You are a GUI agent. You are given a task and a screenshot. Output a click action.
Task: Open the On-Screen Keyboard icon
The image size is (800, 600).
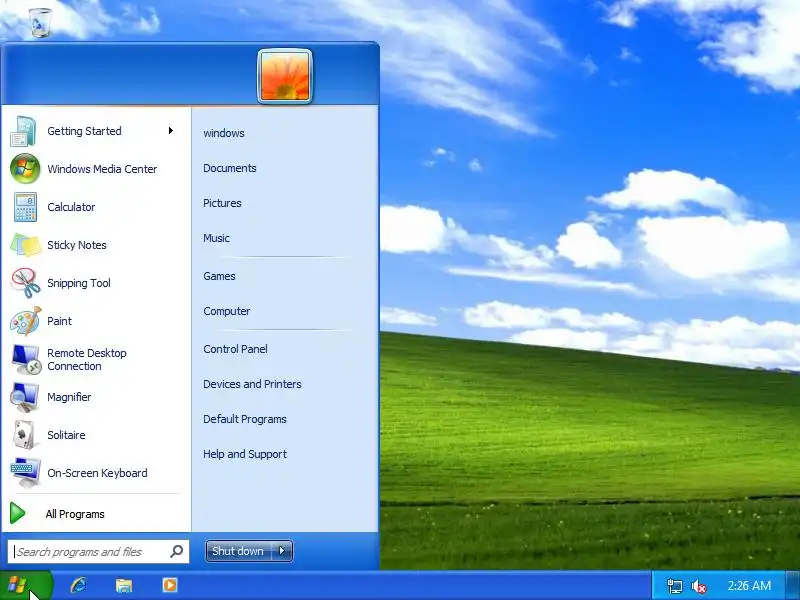26,473
